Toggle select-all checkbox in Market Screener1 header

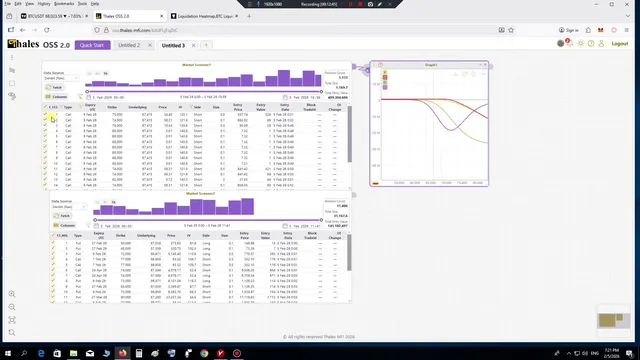click(x=45, y=107)
